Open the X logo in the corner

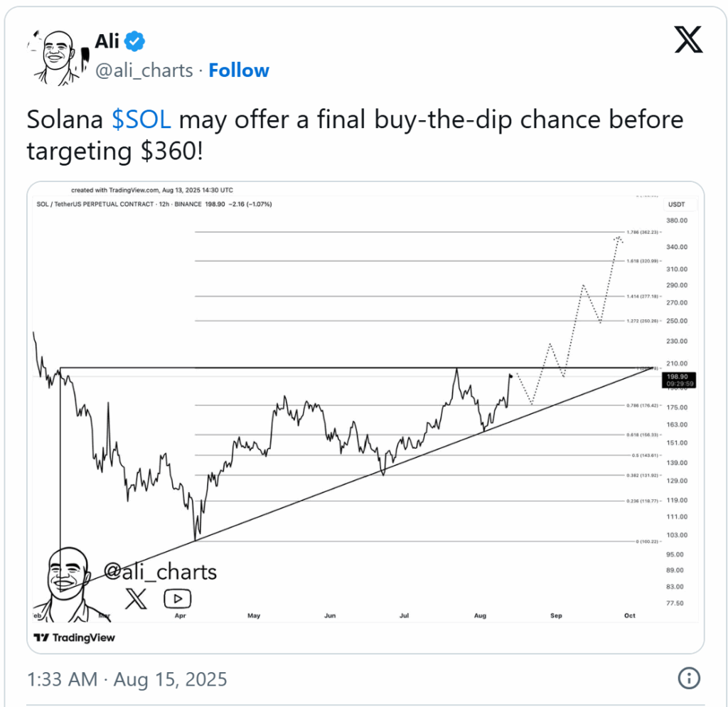point(688,40)
